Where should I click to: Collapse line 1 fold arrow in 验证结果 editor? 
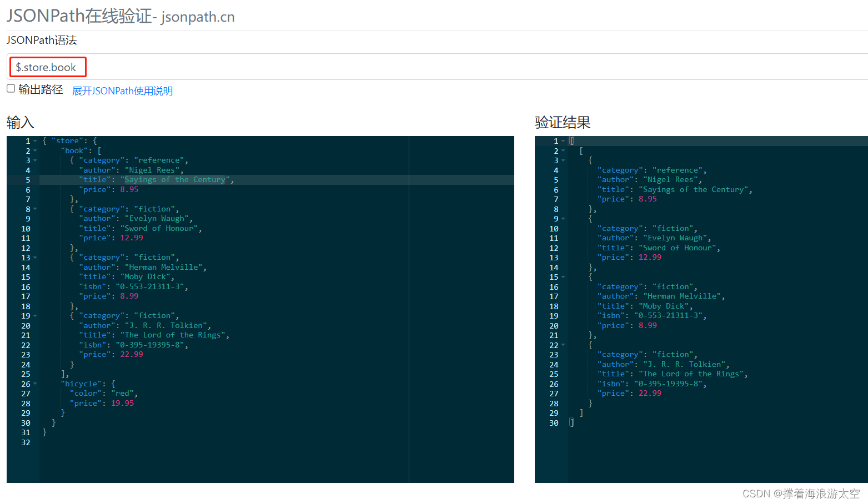[563, 141]
